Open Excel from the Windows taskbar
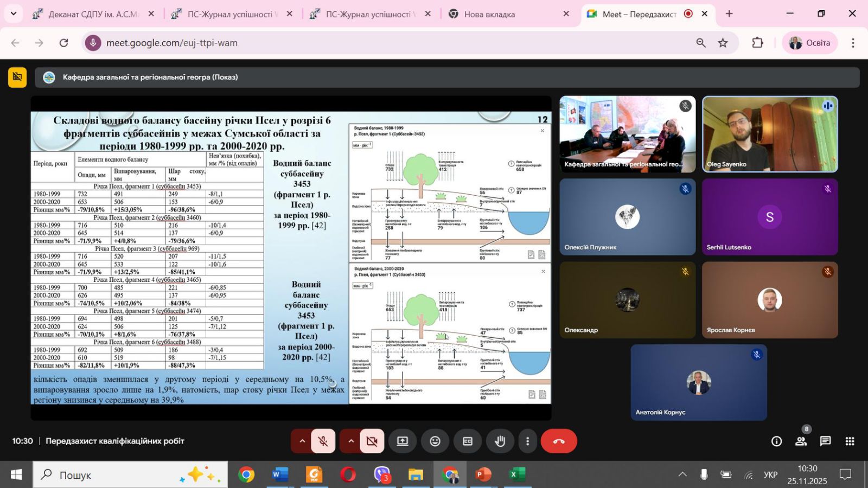Viewport: 868px width, 488px height. coord(517,475)
